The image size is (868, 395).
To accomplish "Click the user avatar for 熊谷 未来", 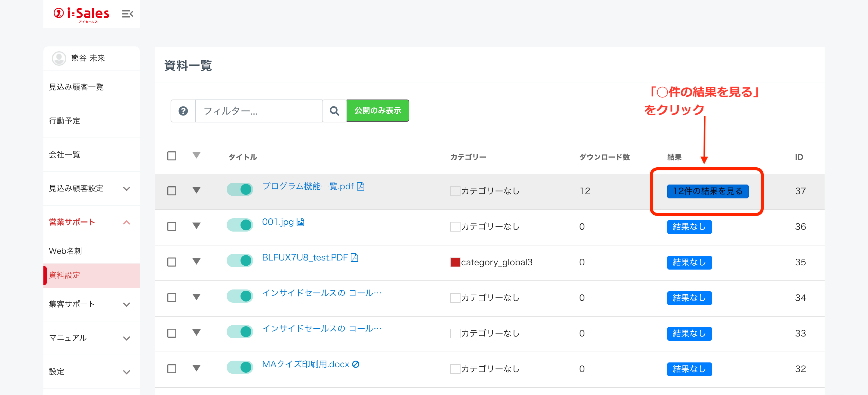I will click(x=59, y=58).
